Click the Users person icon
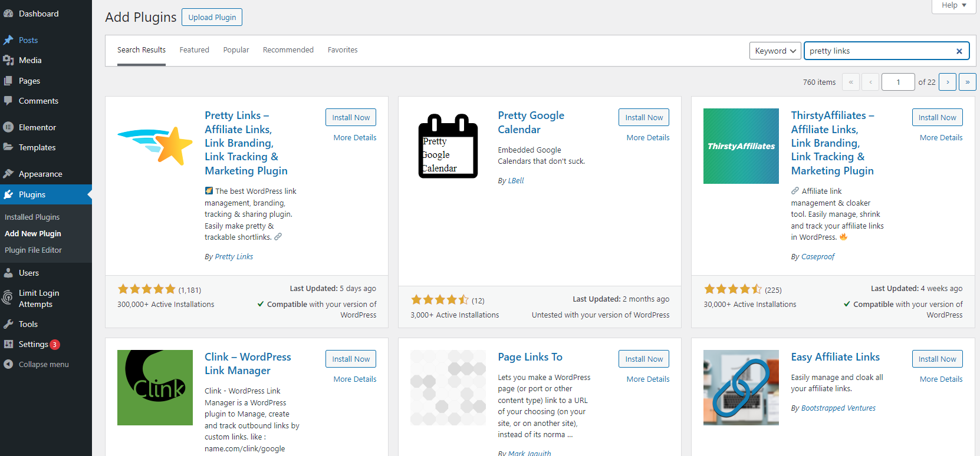Screen dimensions: 980x456 [x=8, y=273]
